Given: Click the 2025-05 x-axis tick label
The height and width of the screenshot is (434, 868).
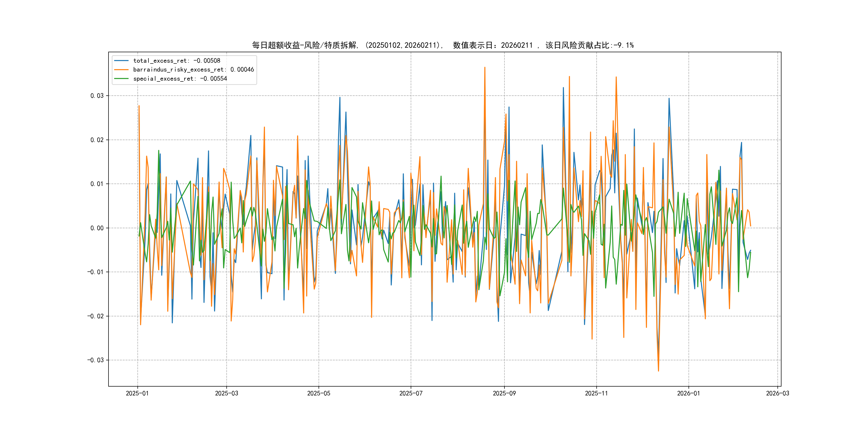Looking at the screenshot, I should click(319, 393).
